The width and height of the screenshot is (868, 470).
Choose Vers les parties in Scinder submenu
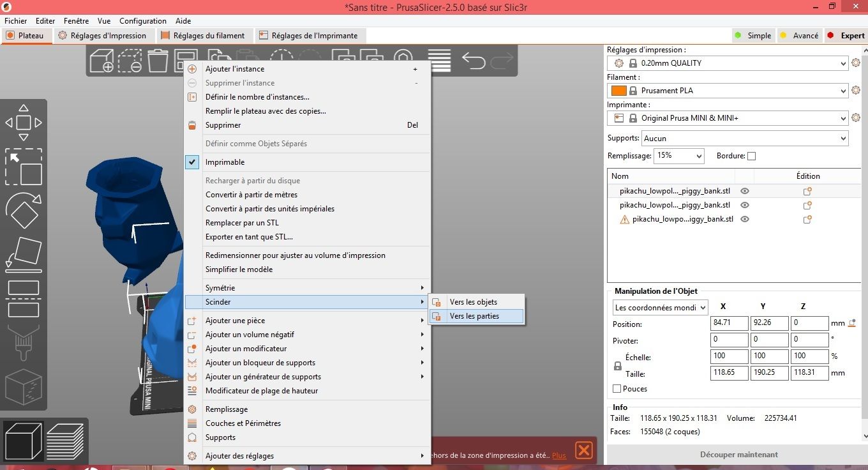476,316
